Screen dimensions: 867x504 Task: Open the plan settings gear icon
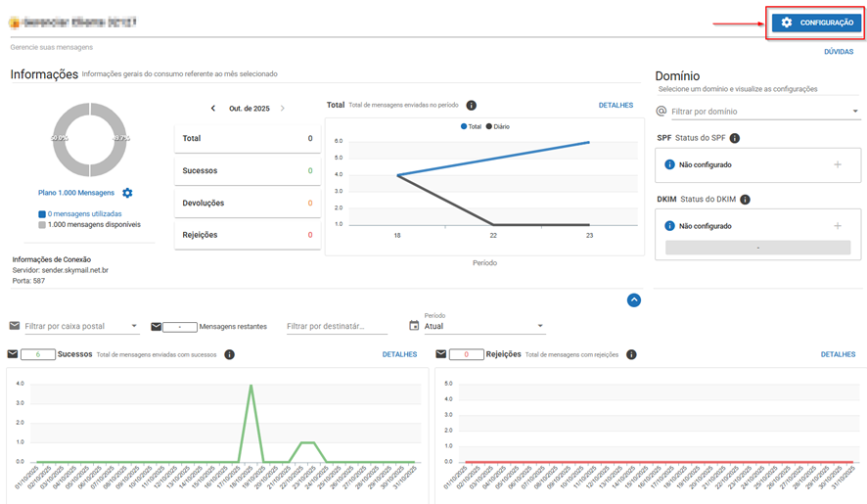[127, 193]
